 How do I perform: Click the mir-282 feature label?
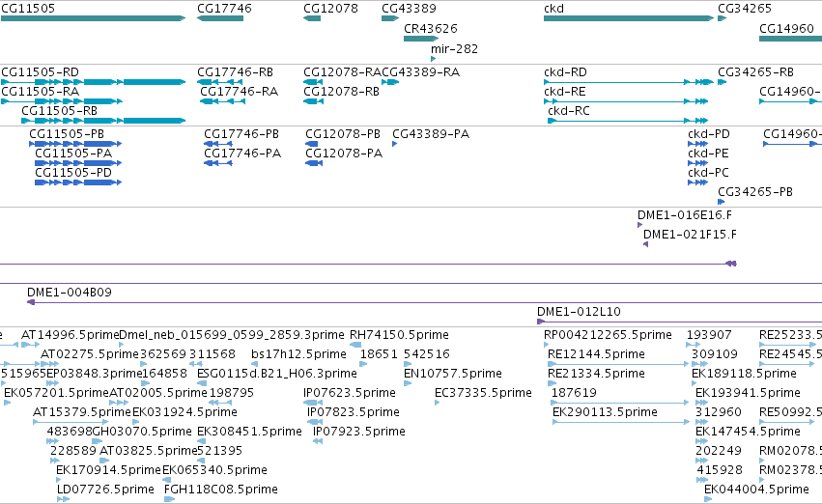455,48
